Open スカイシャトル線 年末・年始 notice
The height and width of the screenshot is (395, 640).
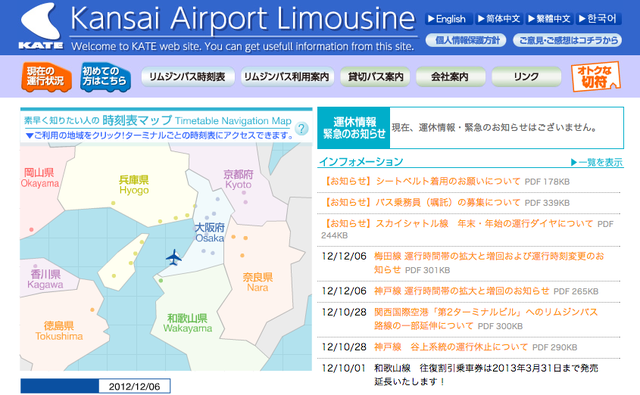tap(458, 224)
